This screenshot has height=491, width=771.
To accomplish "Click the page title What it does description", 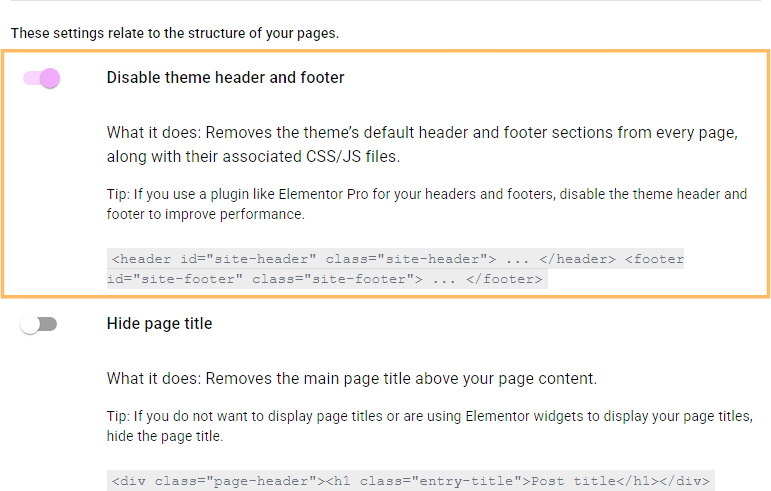I will coord(352,378).
